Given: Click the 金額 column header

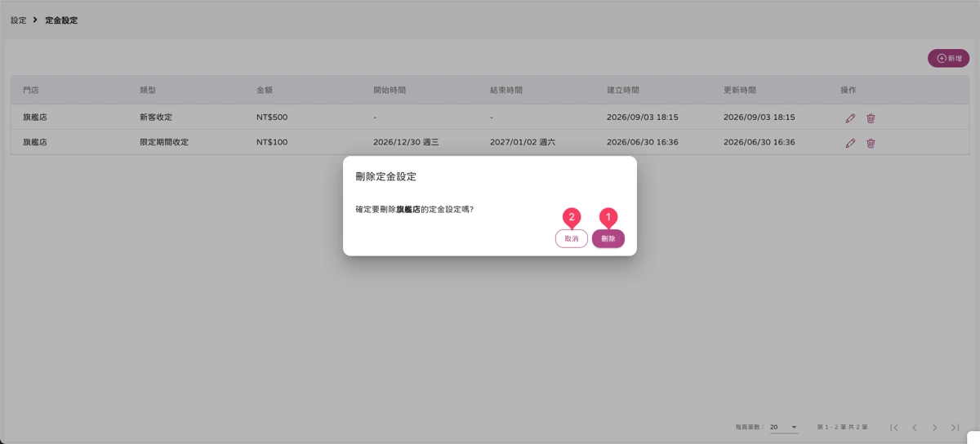Looking at the screenshot, I should (x=265, y=90).
